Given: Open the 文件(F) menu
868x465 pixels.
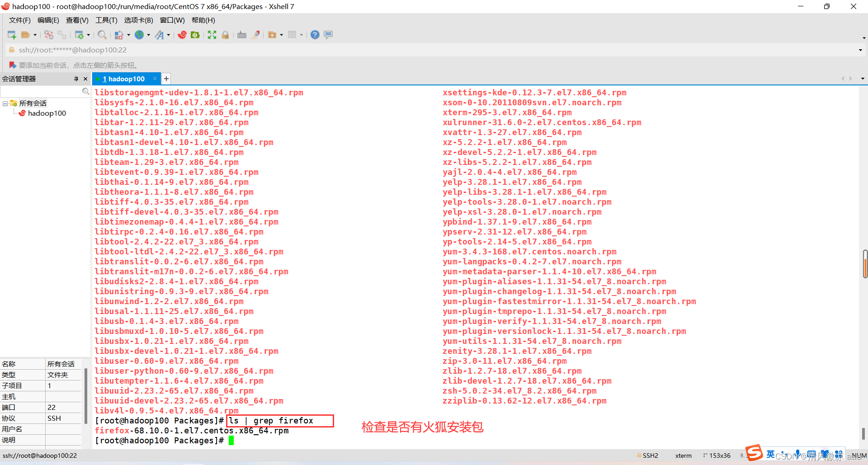Looking at the screenshot, I should click(20, 20).
